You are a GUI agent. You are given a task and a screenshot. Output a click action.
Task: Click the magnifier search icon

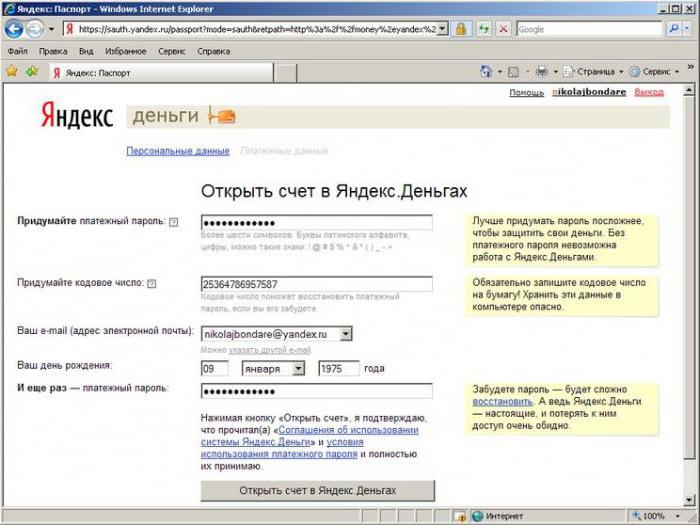[673, 29]
